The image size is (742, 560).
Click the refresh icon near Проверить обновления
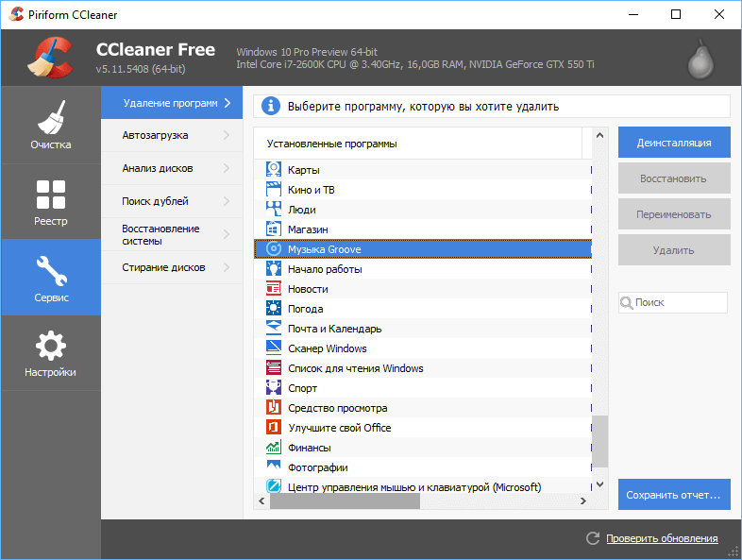[593, 538]
